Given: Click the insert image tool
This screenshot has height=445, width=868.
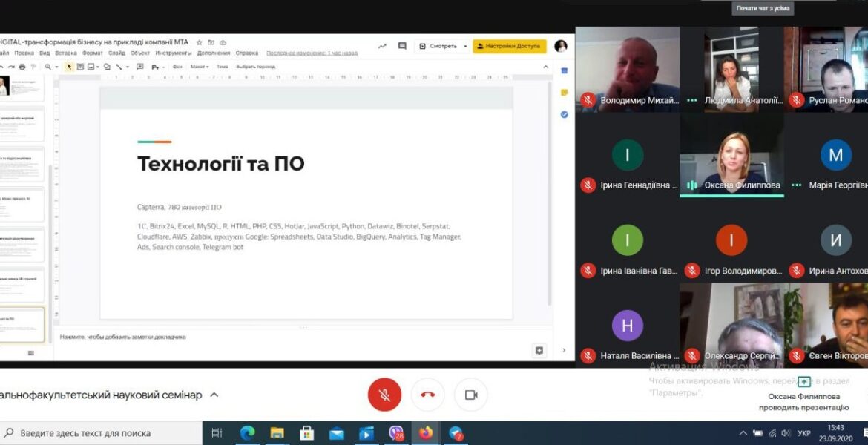Looking at the screenshot, I should [x=91, y=67].
